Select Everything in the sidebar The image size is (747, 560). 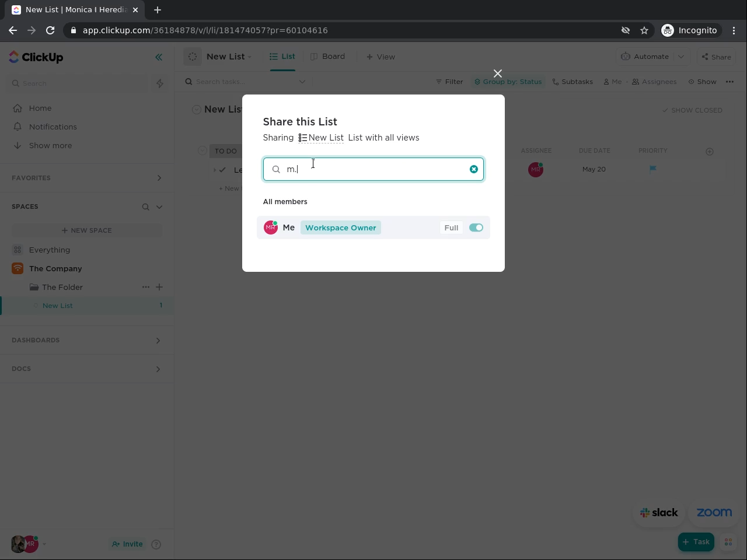pyautogui.click(x=50, y=250)
